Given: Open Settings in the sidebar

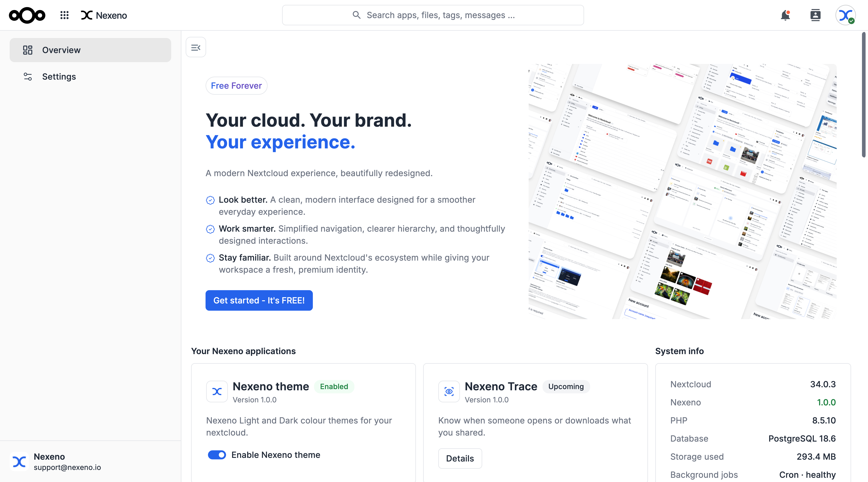Looking at the screenshot, I should (90, 77).
